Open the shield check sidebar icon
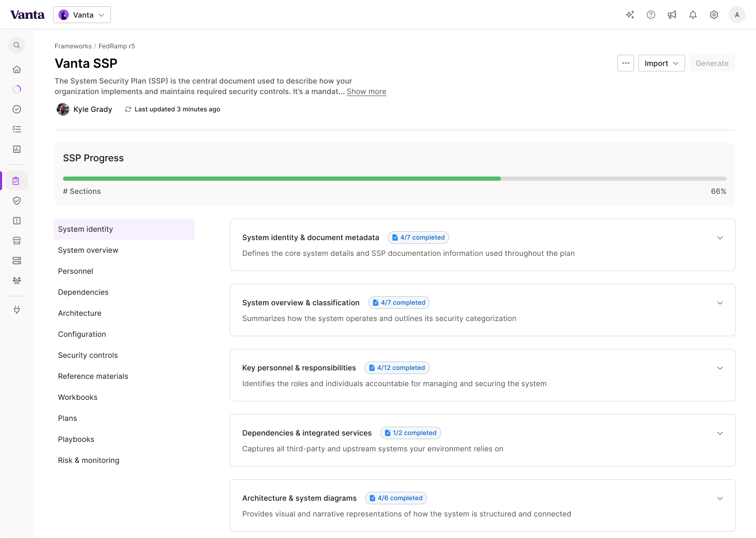 click(x=17, y=201)
